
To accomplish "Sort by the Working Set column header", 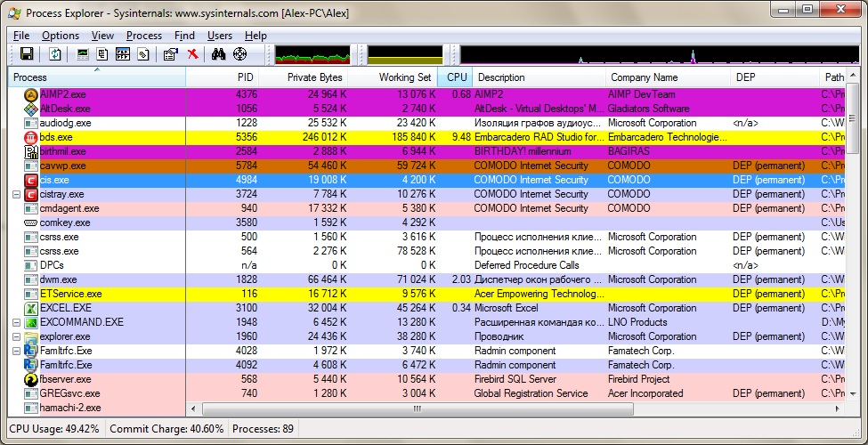I will pos(393,77).
